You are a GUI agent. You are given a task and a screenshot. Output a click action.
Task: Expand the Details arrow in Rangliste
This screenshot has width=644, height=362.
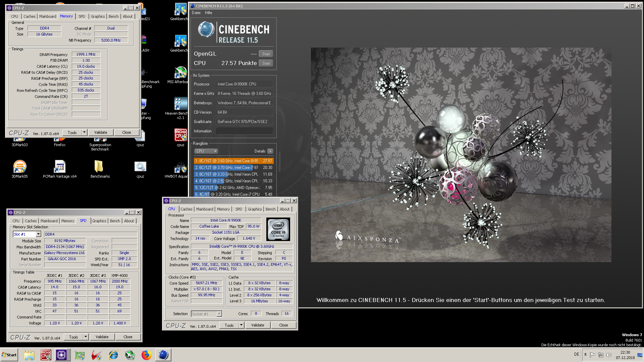click(270, 151)
